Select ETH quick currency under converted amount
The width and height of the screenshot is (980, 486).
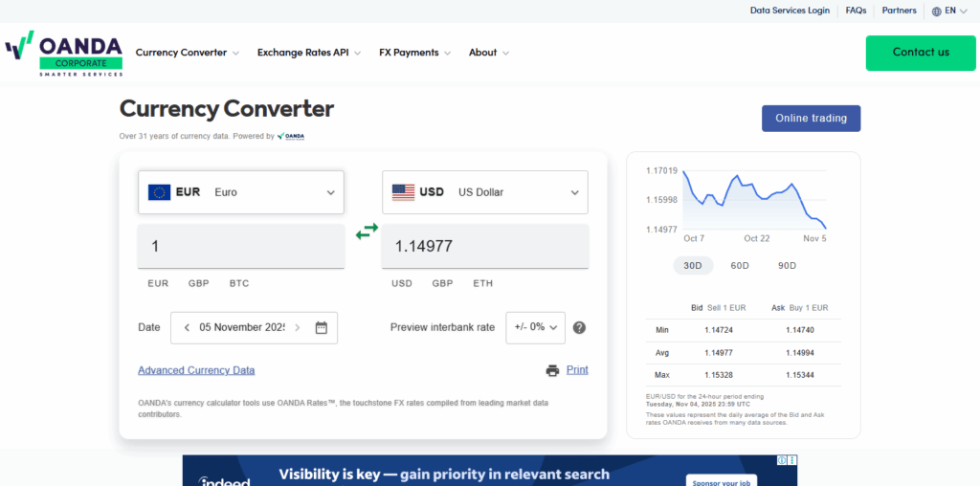[482, 283]
